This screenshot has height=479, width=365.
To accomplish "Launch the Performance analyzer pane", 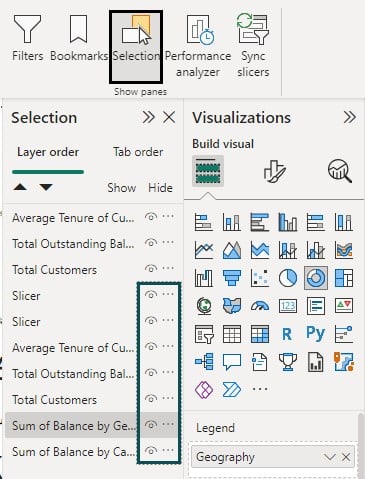I will (198, 46).
